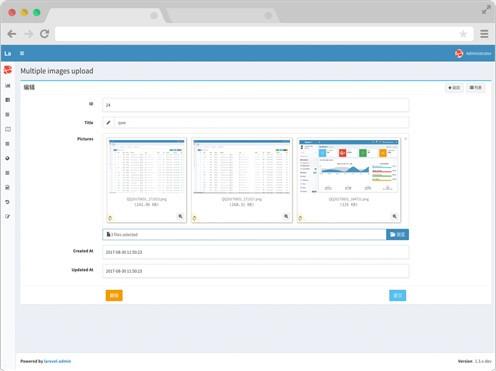This screenshot has height=371, width=496.
Task: Click the blue browse files button
Action: tap(397, 234)
